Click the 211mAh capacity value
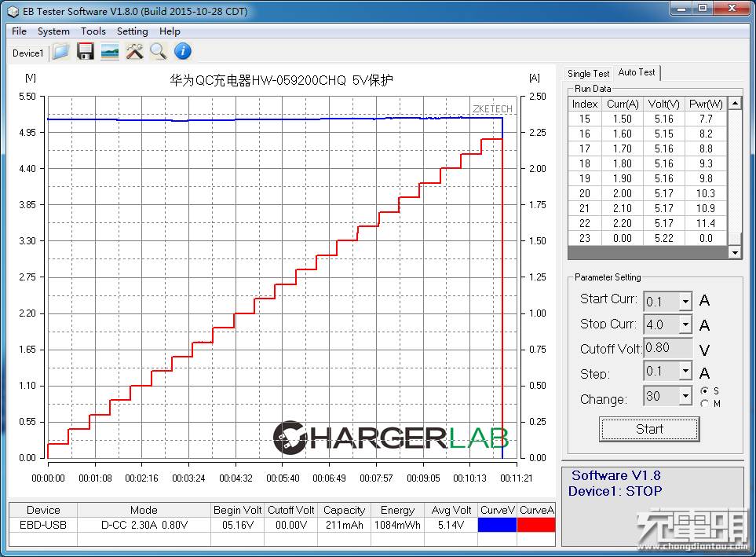 coord(345,525)
